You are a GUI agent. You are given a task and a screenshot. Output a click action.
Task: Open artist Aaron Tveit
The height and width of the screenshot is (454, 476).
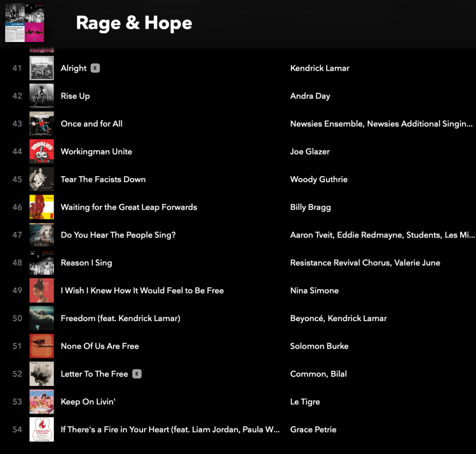click(311, 235)
